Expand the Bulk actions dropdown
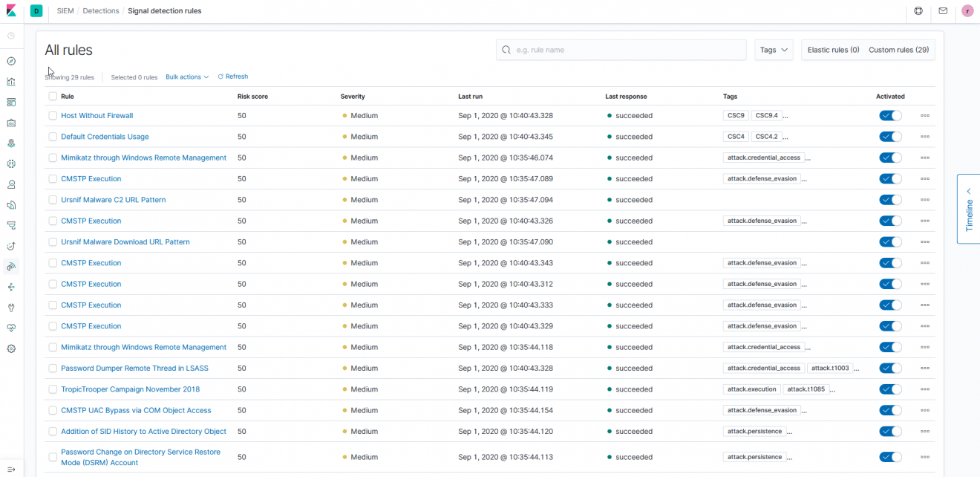 (x=187, y=77)
